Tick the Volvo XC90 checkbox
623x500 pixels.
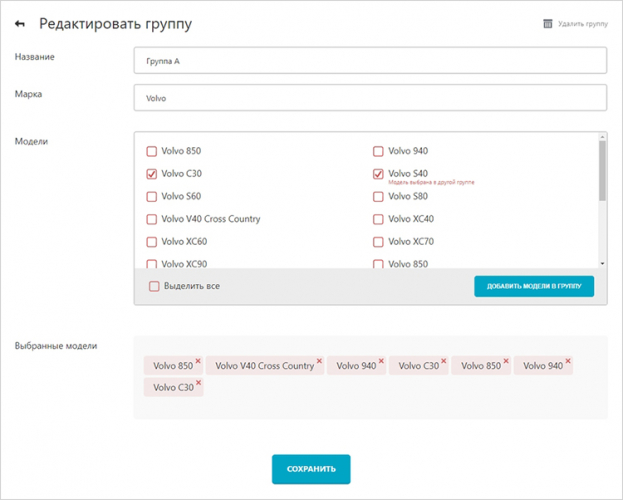(152, 264)
